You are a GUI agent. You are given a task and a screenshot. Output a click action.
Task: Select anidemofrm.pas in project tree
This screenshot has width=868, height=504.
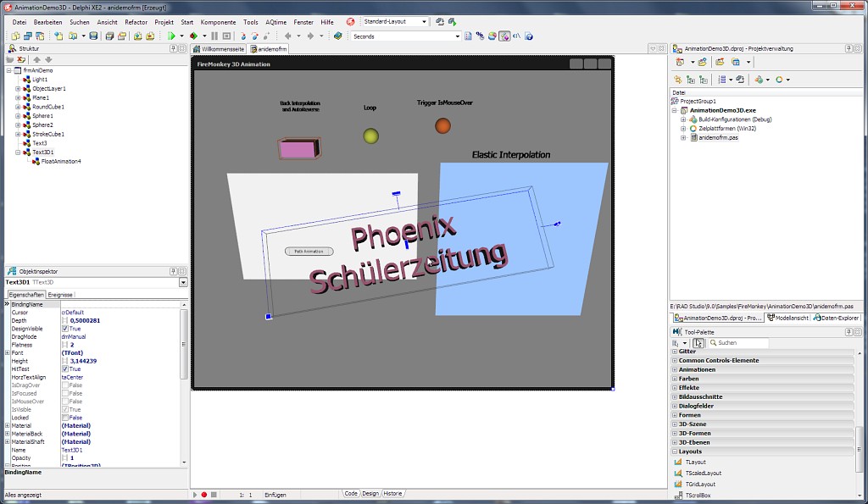718,138
